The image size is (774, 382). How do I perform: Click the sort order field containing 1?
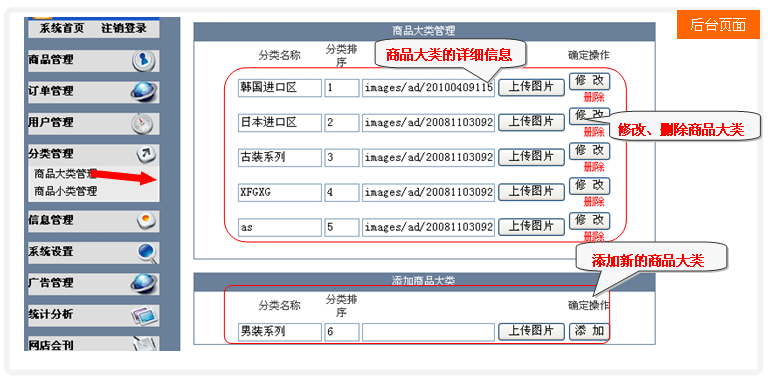tap(342, 88)
